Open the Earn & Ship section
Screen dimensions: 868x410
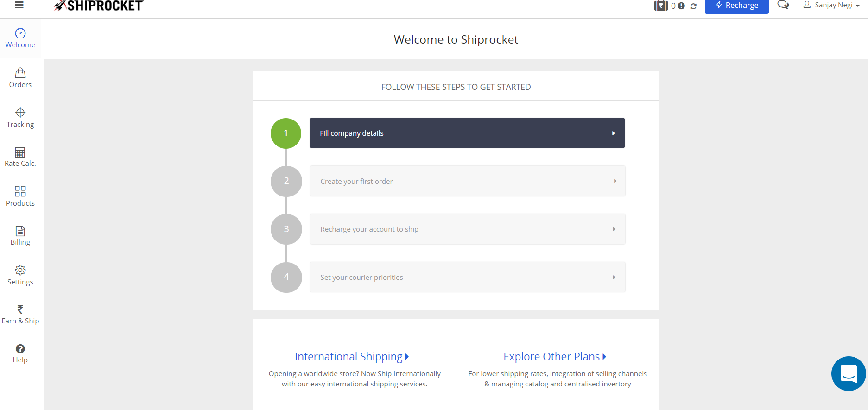coord(20,314)
